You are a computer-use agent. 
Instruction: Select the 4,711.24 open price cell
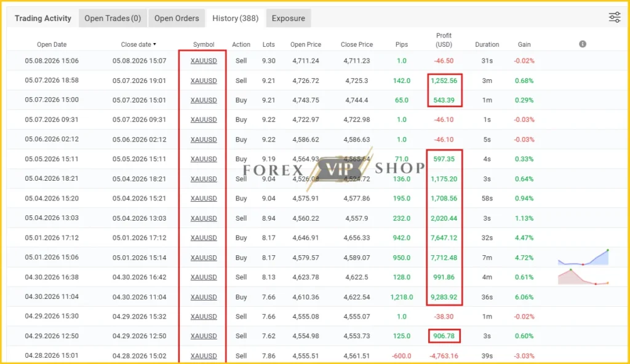pos(306,61)
